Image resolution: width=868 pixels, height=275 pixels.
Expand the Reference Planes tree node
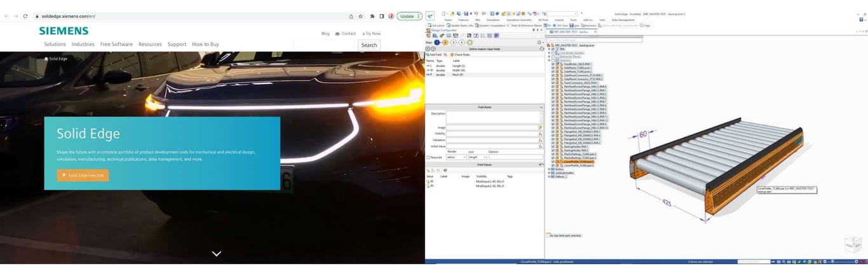tap(549, 57)
